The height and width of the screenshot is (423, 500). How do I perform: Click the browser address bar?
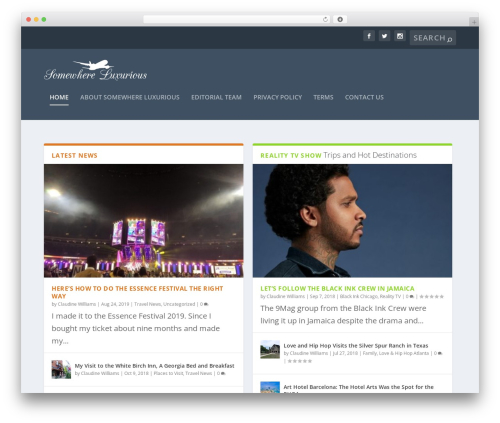pos(237,19)
